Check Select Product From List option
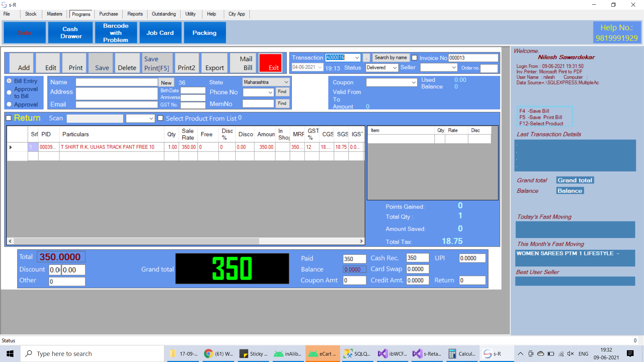The image size is (644, 362). click(160, 118)
